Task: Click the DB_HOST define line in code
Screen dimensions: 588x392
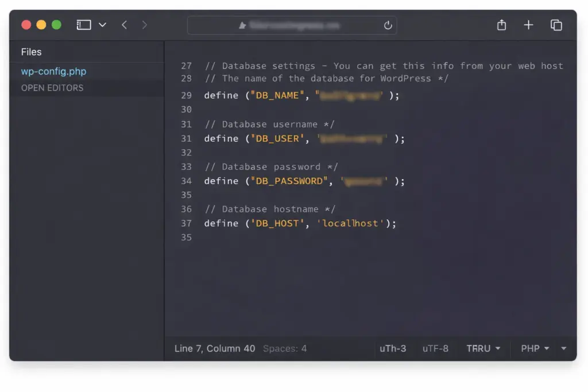Action: pyautogui.click(x=300, y=223)
